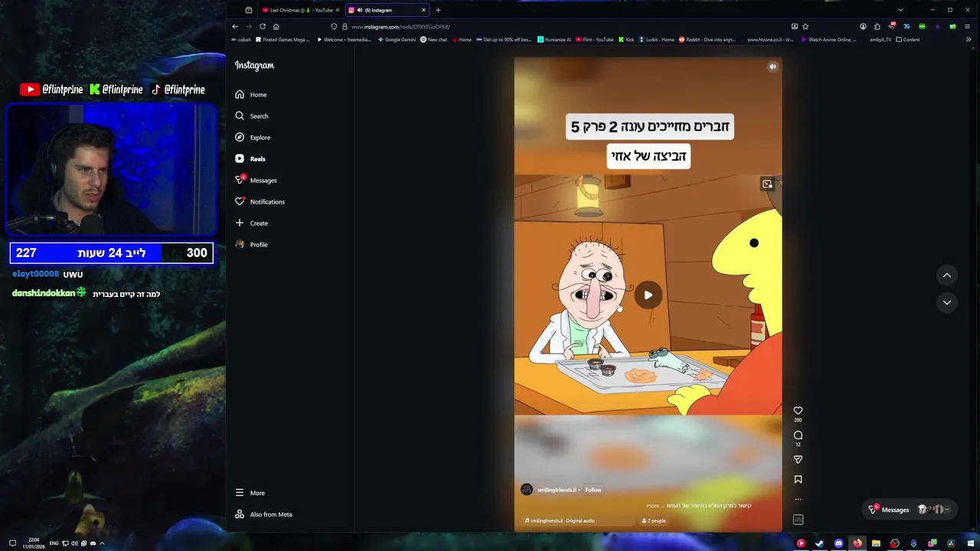Select Reels in the sidebar
The height and width of the screenshot is (551, 980).
point(250,159)
